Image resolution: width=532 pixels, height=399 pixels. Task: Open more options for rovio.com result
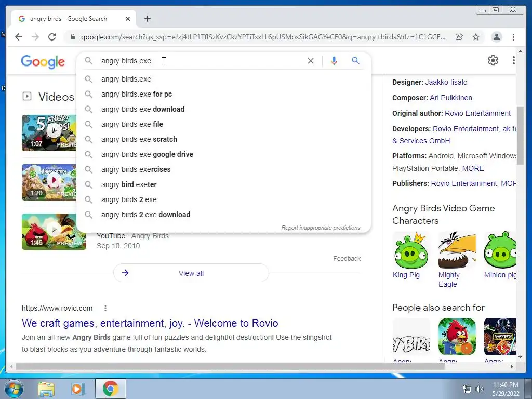click(105, 308)
